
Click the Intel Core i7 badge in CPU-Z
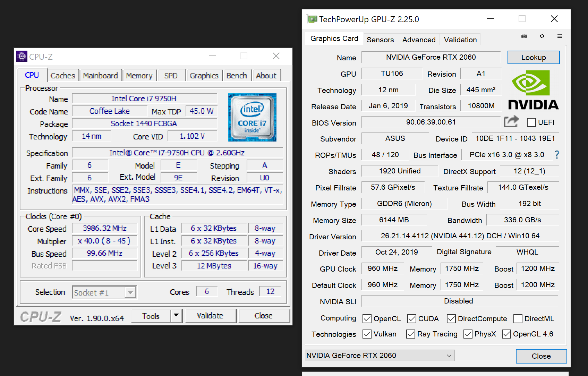point(252,117)
